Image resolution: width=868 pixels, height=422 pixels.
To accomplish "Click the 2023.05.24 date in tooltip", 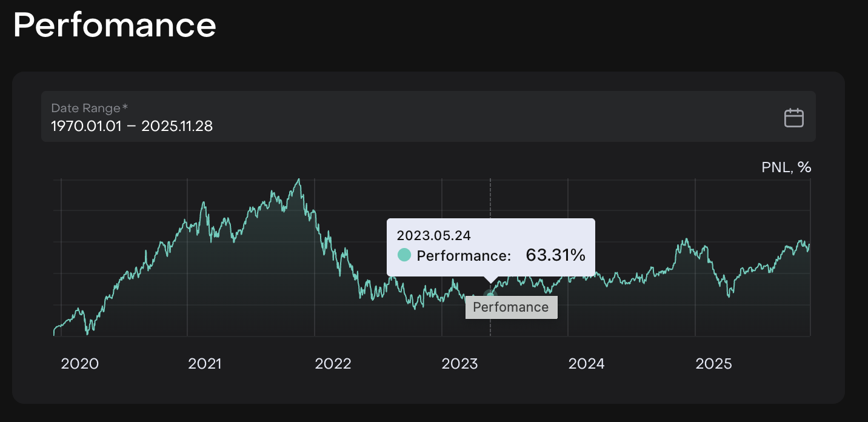I will point(433,235).
